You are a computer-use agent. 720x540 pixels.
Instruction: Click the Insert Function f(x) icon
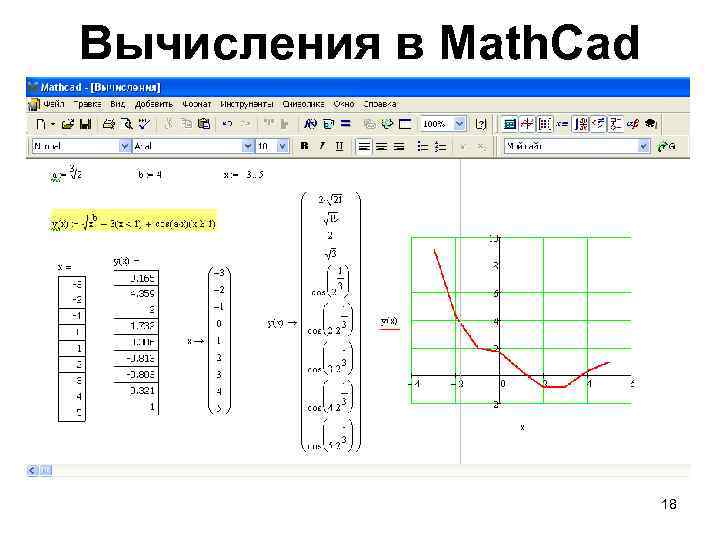(x=310, y=124)
